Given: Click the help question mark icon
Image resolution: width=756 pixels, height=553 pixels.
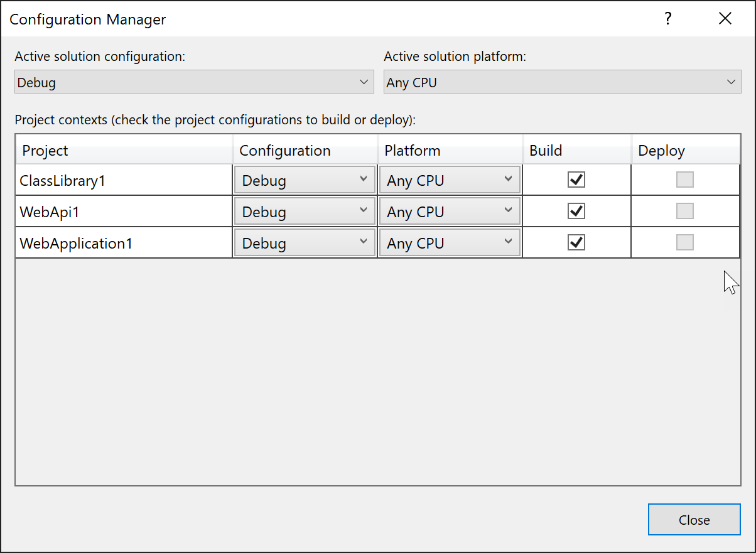Looking at the screenshot, I should coord(667,19).
